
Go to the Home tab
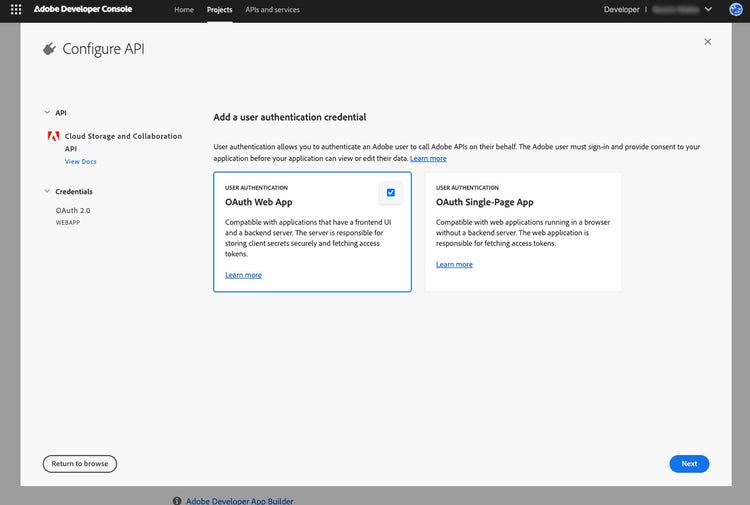click(184, 10)
